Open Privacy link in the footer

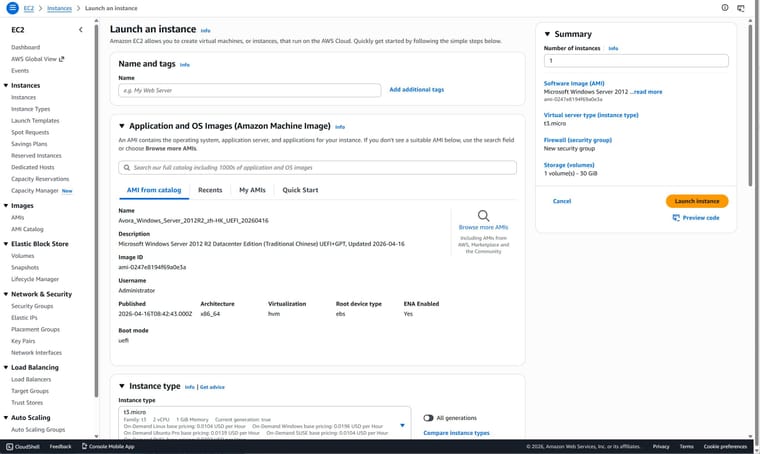661,446
